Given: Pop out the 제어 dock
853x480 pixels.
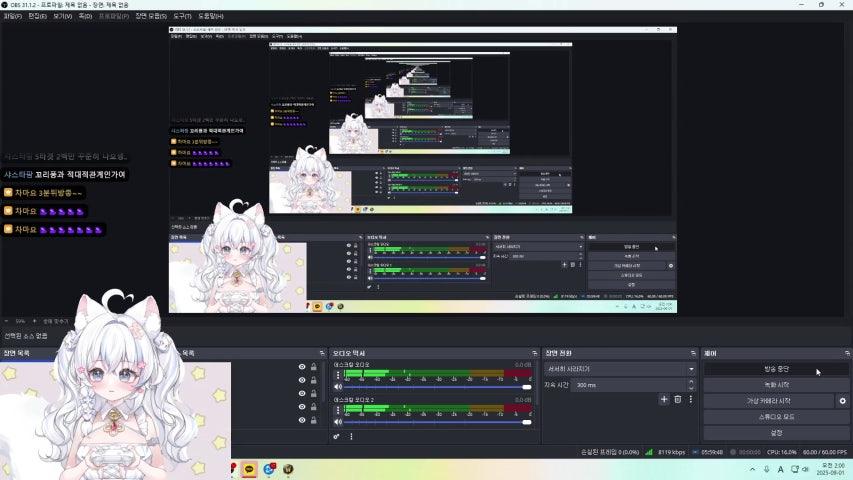Looking at the screenshot, I should coord(848,353).
